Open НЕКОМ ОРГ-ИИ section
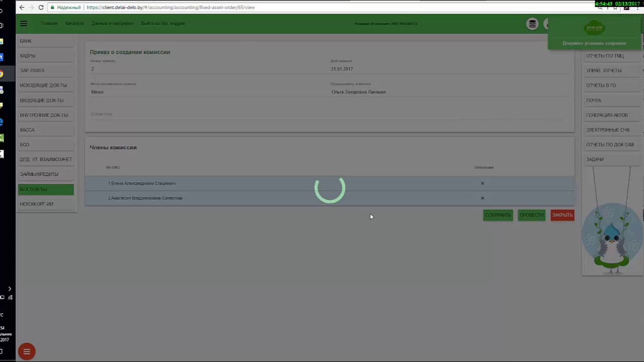This screenshot has height=362, width=644. tap(46, 204)
